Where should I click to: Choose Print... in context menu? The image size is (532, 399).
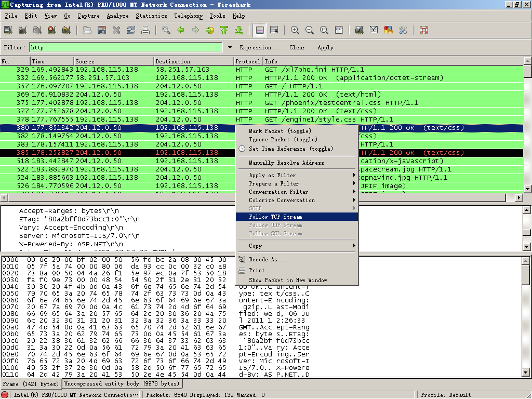click(297, 270)
